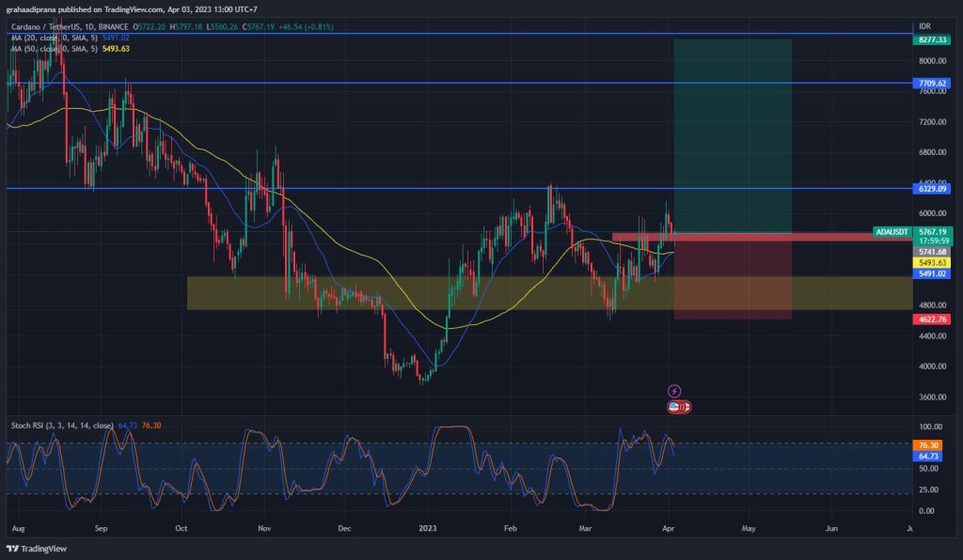The image size is (963, 560).
Task: Click the US flag economic event icon
Action: (x=673, y=406)
